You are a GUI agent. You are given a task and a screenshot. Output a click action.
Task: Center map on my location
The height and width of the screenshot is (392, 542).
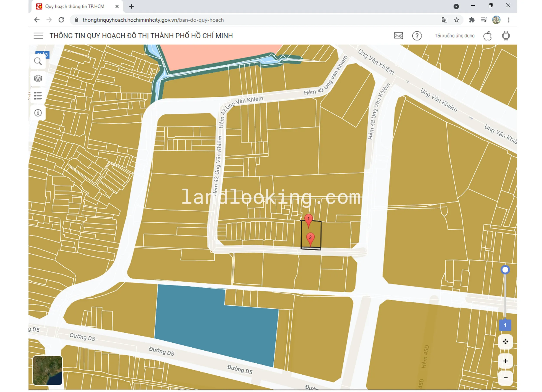tap(505, 342)
